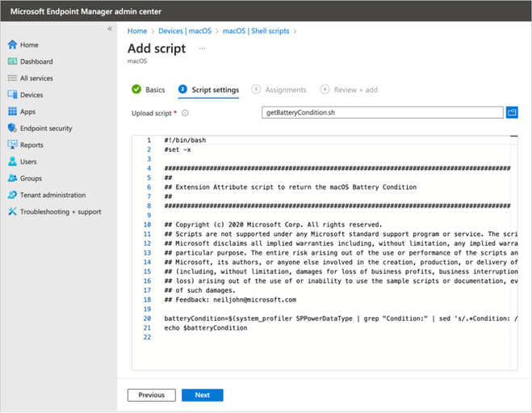Open Tenant administration in the navigation
Screen dimensions: 532x413
(x=53, y=195)
